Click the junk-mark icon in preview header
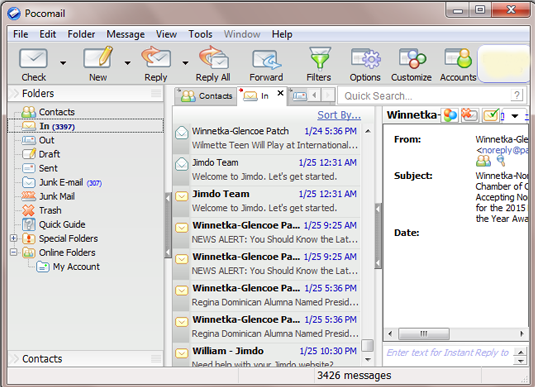This screenshot has height=387, width=536. 470,115
